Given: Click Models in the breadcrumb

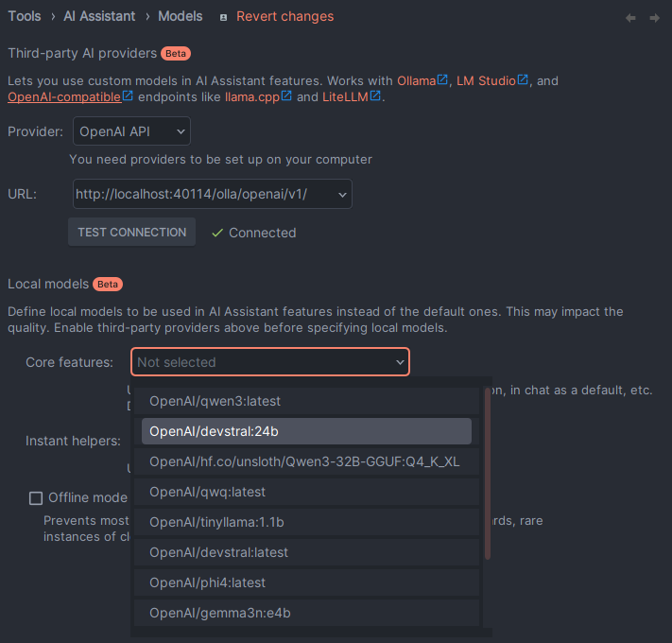Looking at the screenshot, I should [x=181, y=16].
